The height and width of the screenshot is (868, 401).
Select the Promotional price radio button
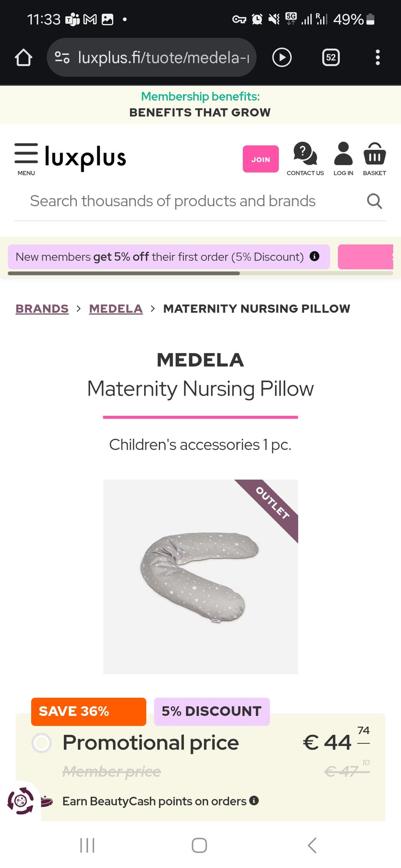click(x=42, y=743)
